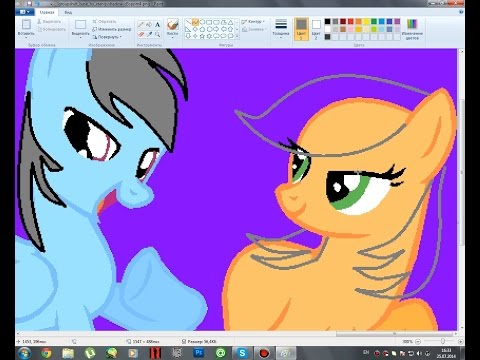This screenshot has width=480, height=360.
Task: Zoom in with the plus button
Action: 460,342
